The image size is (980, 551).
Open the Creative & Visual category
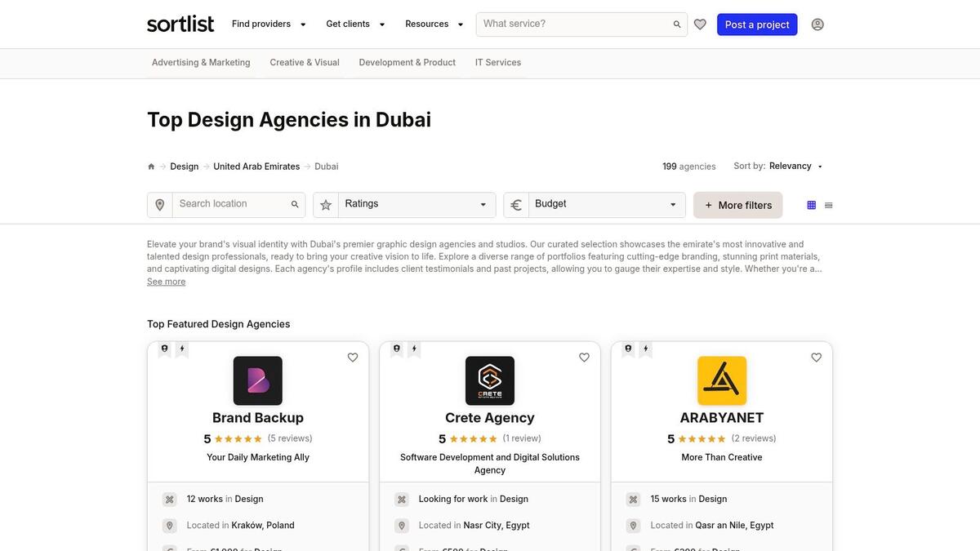tap(305, 60)
